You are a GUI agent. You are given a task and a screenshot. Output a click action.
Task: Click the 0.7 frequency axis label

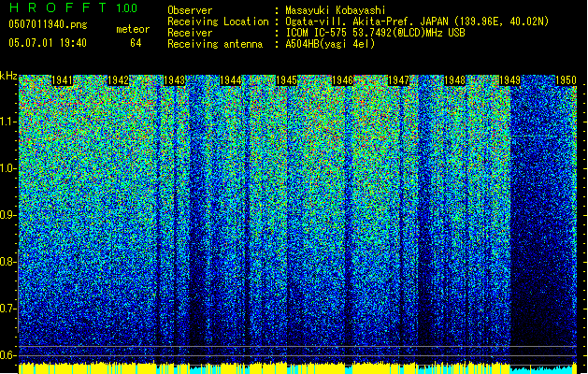(x=7, y=309)
